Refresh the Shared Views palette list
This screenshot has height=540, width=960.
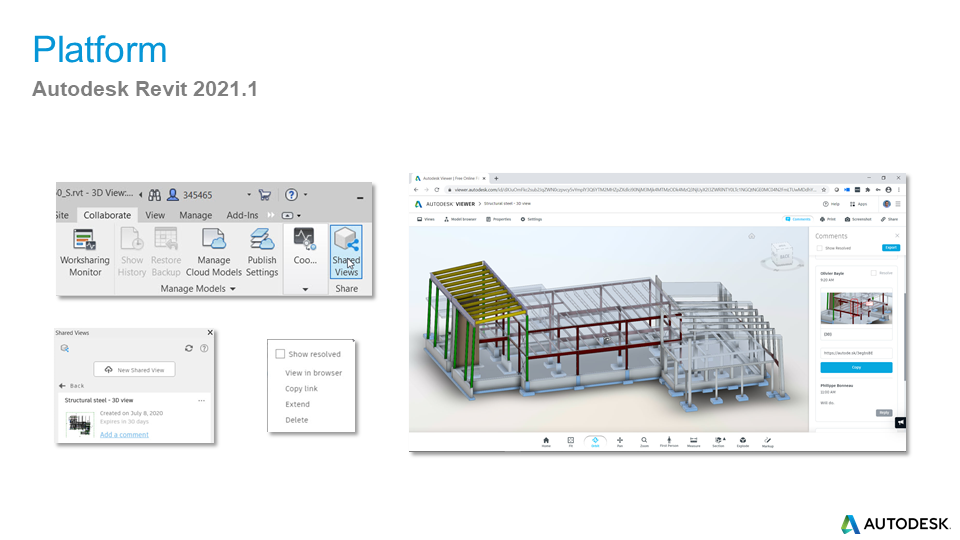[189, 348]
